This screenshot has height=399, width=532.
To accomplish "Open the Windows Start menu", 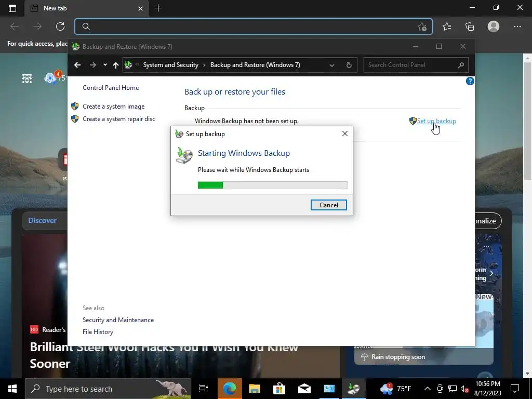I will tap(12, 389).
